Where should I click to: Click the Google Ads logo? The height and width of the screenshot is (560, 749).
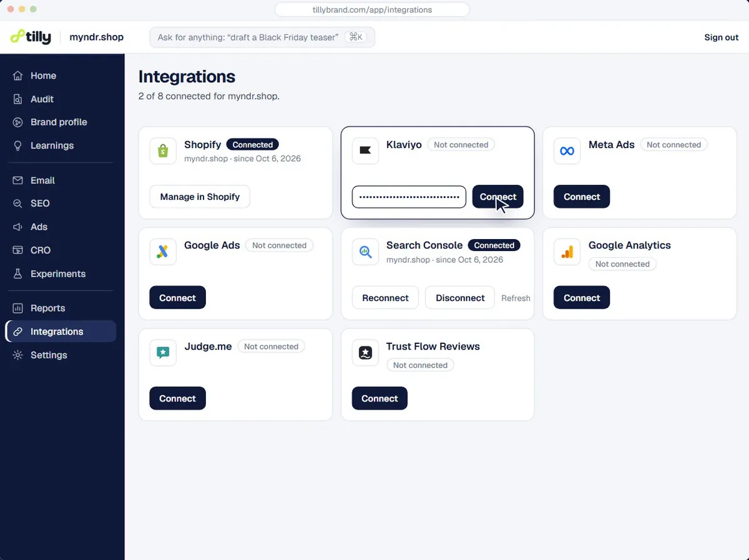point(163,252)
